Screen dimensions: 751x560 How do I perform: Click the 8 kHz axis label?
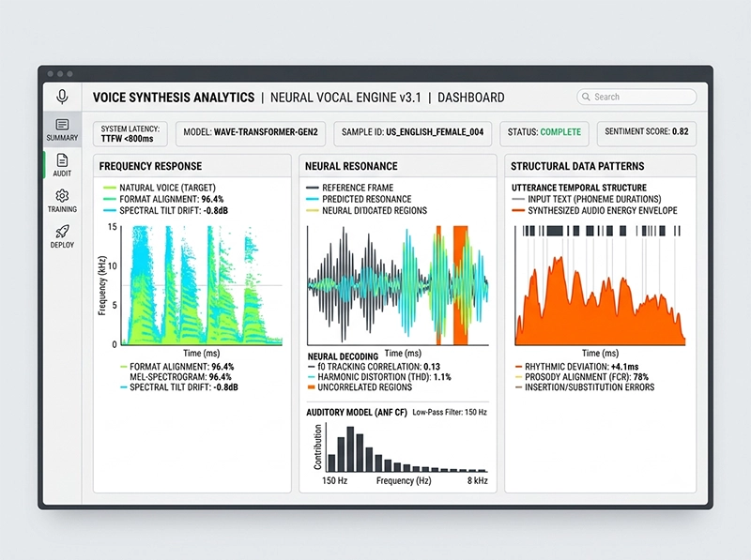pos(478,480)
